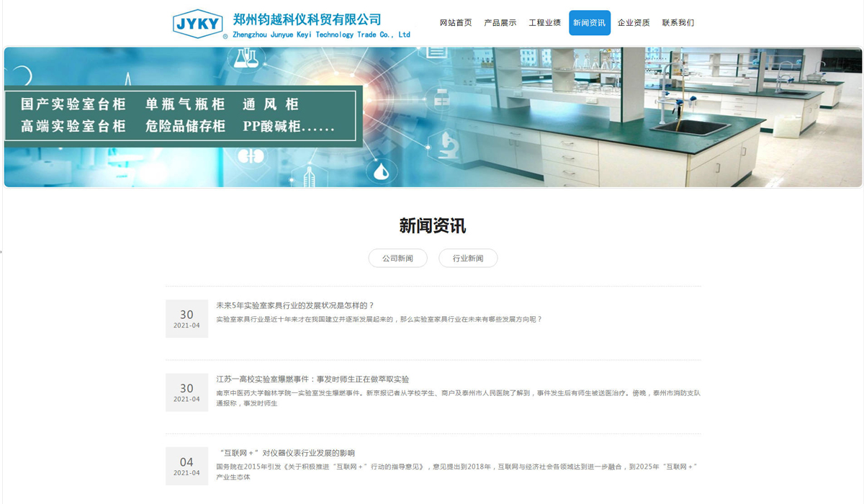Open article “互联网＋”对仪器仪表行业发展的影响
The image size is (864, 504).
[287, 453]
